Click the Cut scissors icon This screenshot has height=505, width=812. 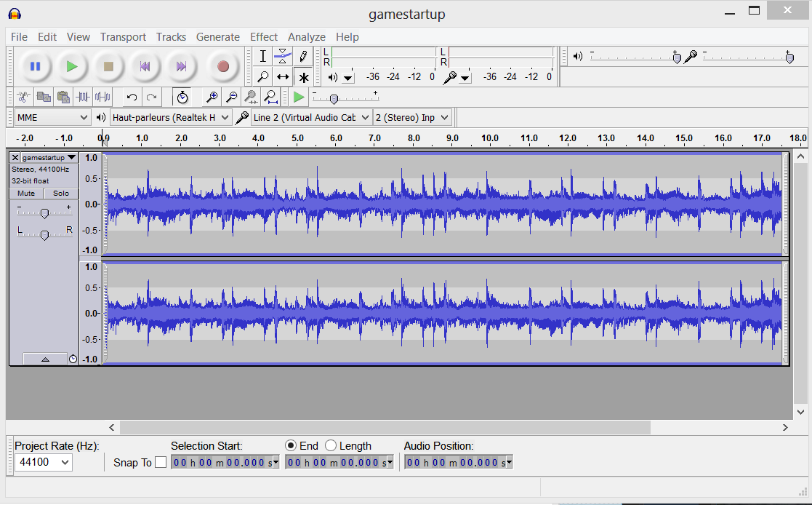[x=23, y=97]
